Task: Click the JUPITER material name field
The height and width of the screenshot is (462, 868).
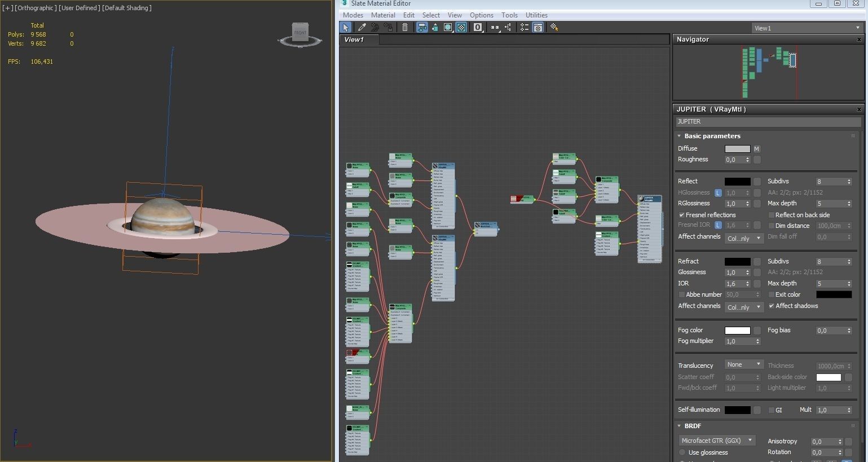Action: [768, 122]
